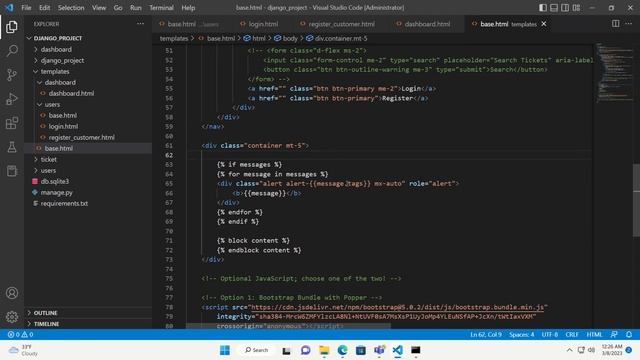Toggle primary side bar layout icon
The image size is (640, 360).
pyautogui.click(x=543, y=7)
